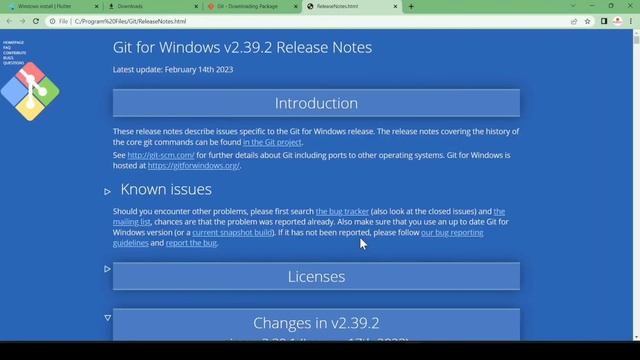Open the browser side panel icon
Screen dimensions: 640x360
click(604, 21)
